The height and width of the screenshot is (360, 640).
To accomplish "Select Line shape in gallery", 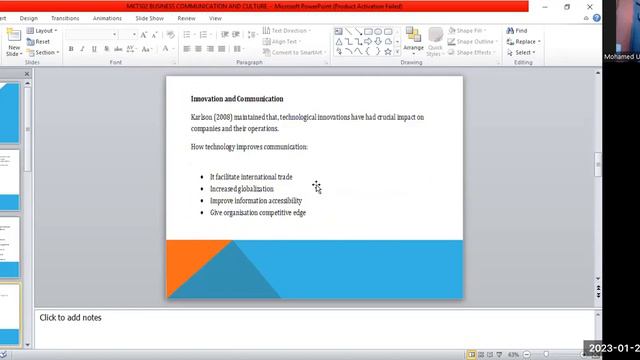I will pyautogui.click(x=348, y=31).
